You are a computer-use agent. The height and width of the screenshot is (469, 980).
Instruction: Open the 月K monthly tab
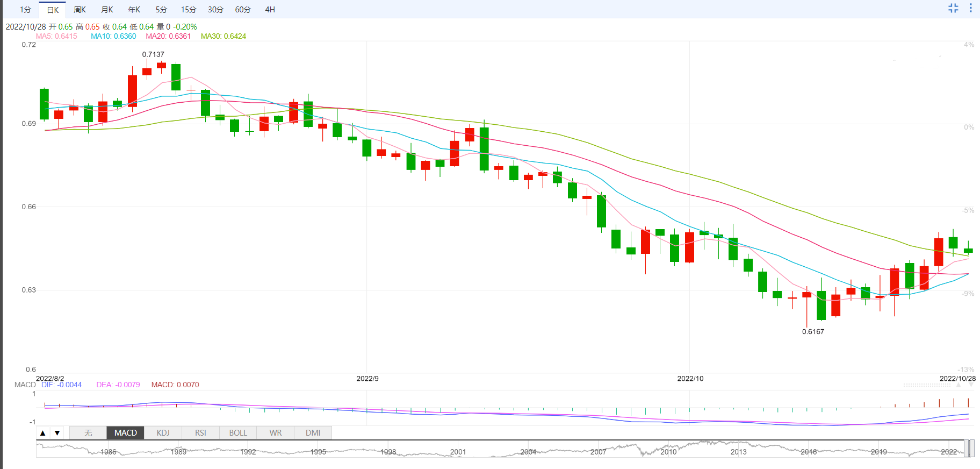[x=107, y=10]
